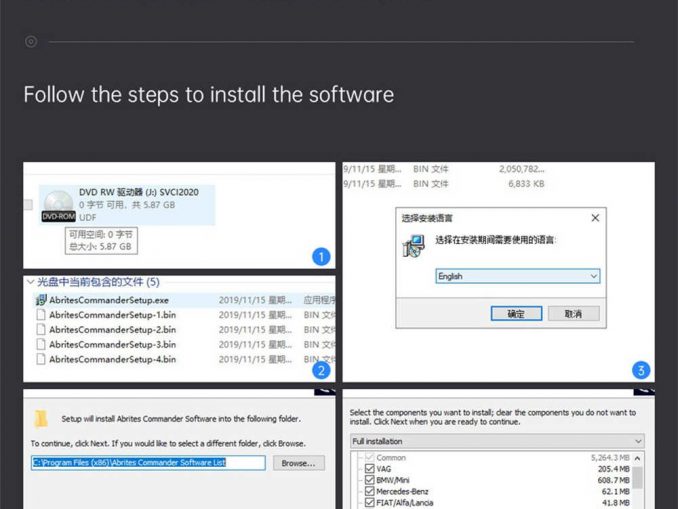This screenshot has height=509, width=678.
Task: Toggle the checkbox beside the DVD drive
Action: (28, 205)
